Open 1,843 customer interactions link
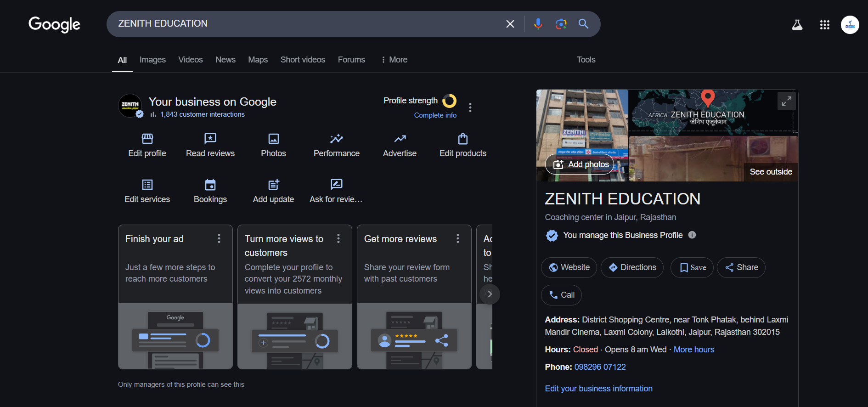 pyautogui.click(x=203, y=114)
